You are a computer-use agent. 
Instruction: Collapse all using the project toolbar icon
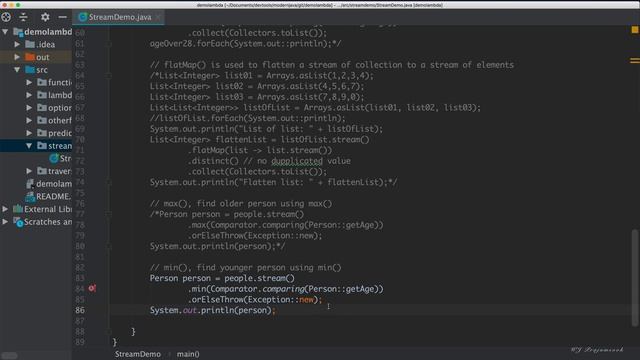click(x=24, y=17)
